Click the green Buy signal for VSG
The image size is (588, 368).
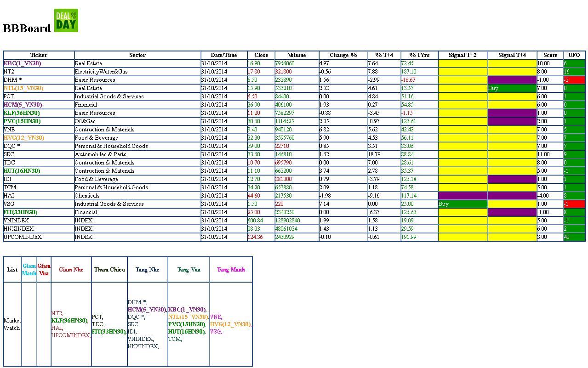click(462, 204)
